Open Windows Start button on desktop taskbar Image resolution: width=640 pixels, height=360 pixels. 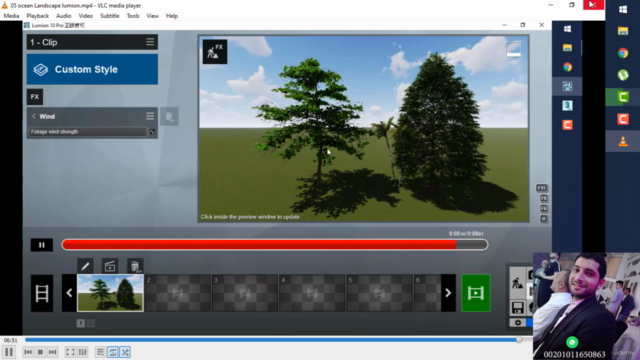coord(623,10)
